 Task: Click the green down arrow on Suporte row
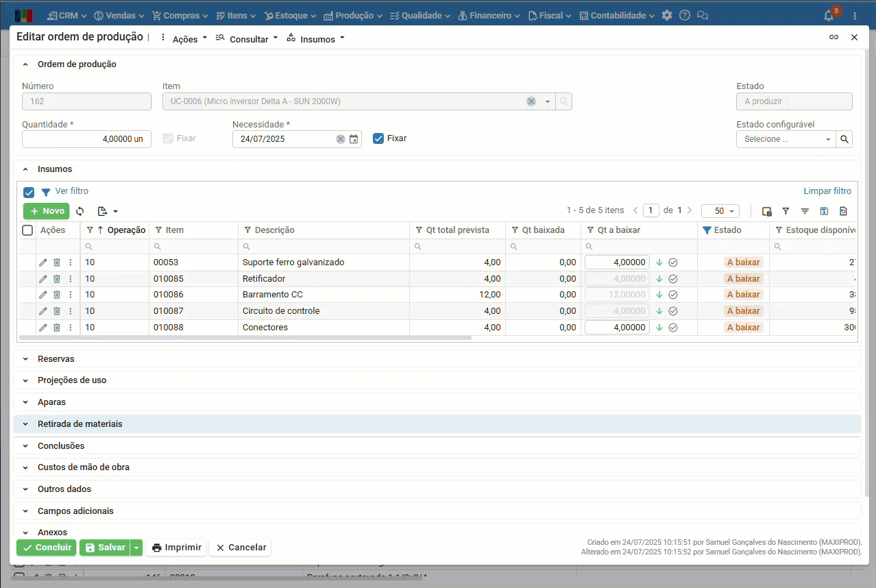click(659, 262)
